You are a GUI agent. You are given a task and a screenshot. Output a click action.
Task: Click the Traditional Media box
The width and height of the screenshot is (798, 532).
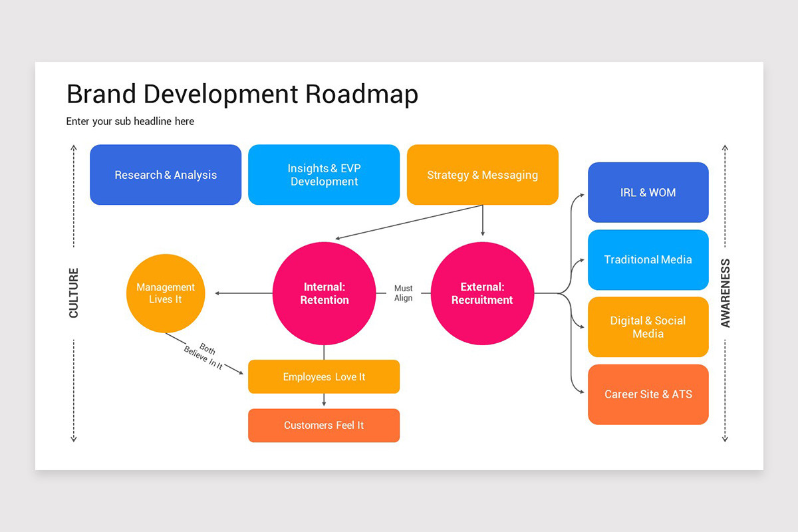click(x=648, y=260)
